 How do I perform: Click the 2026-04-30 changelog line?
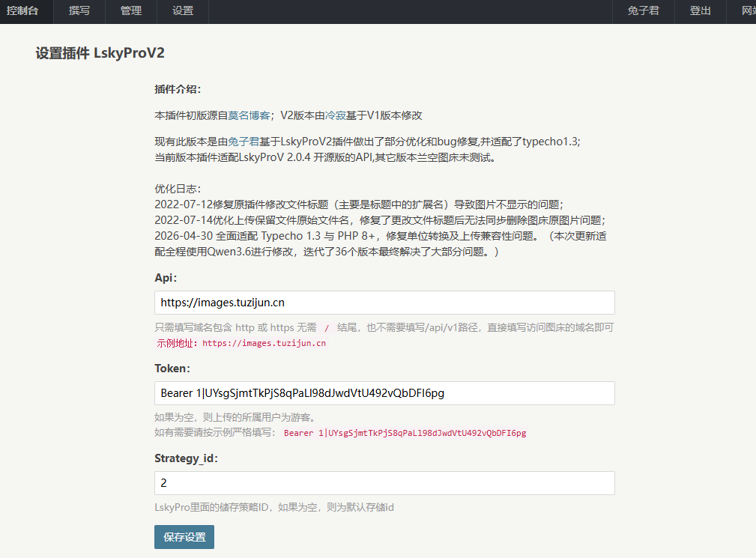[x=381, y=244]
